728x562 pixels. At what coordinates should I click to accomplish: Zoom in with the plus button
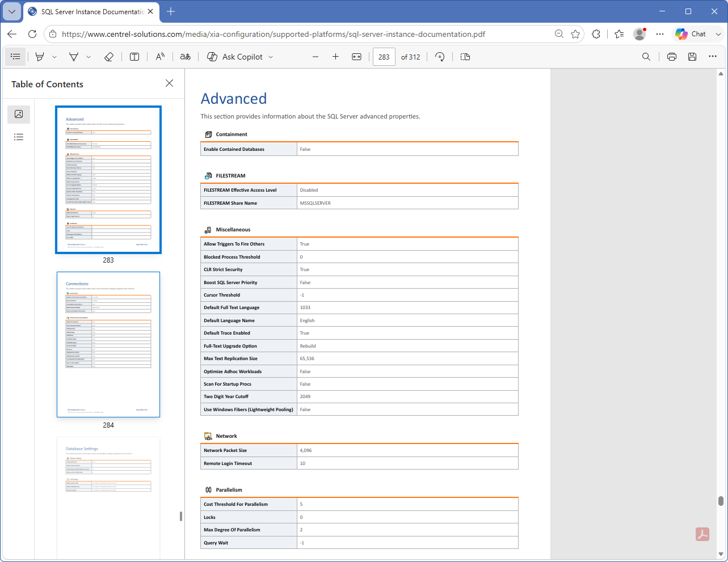336,57
